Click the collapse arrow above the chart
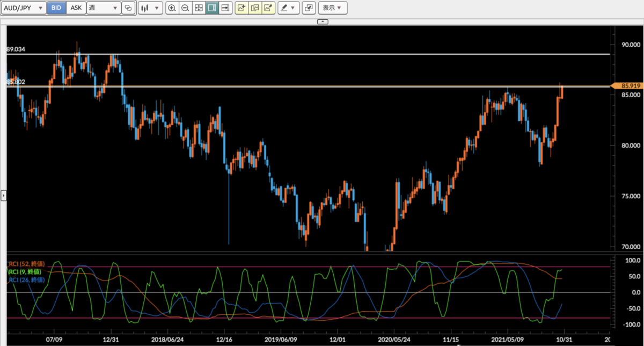644x346 pixels. [323, 21]
